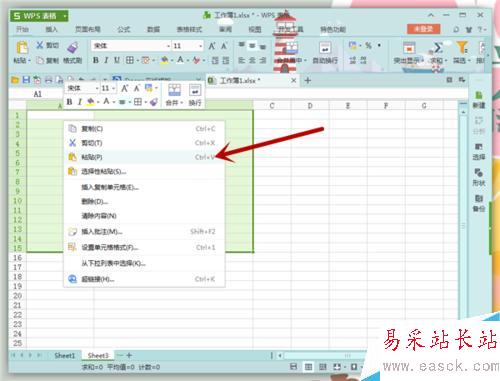Select the Format Painter (格式刷) brush

tap(73, 47)
